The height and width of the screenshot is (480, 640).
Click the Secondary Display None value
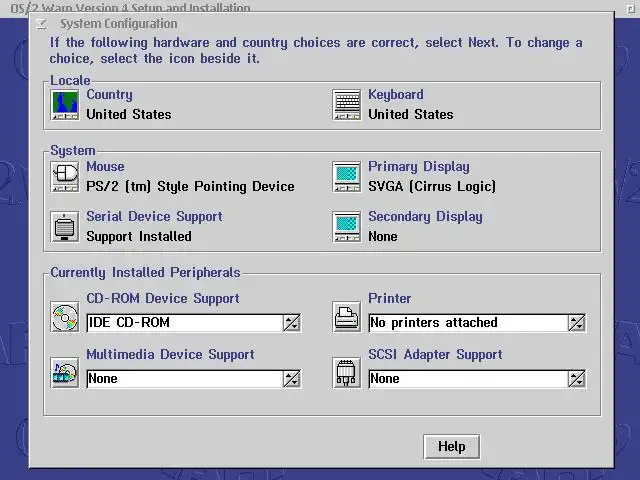coord(382,237)
